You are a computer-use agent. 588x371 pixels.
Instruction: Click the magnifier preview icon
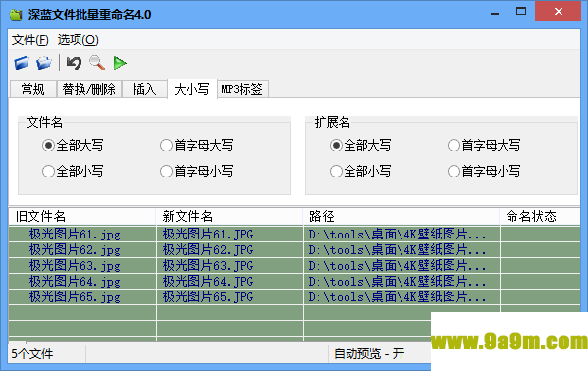(x=97, y=63)
